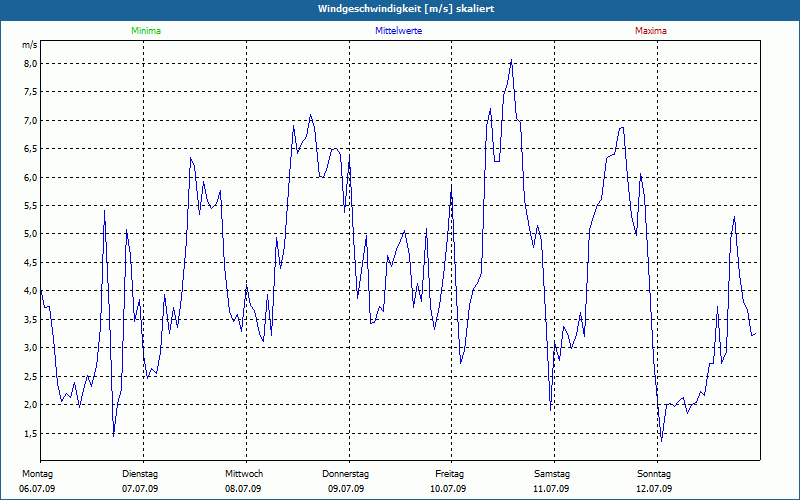The image size is (800, 500).
Task: Click the lowest curve dip just after Sonntag
Action: coord(662,441)
